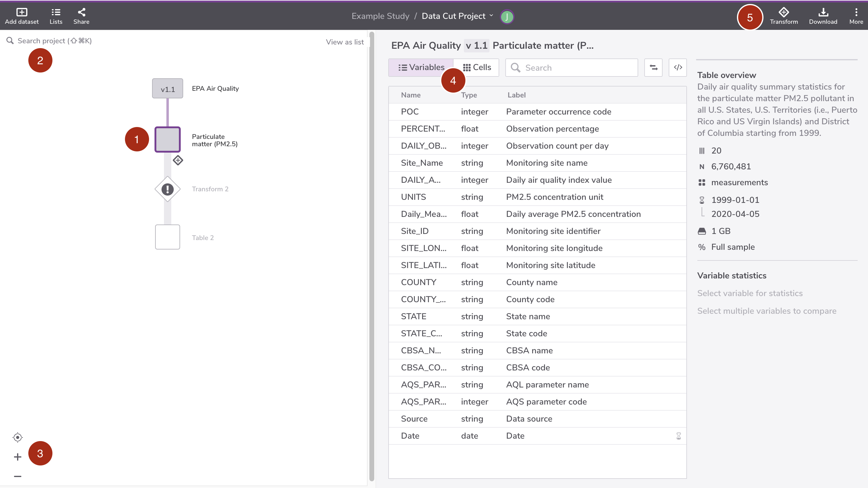
Task: Select the Source variable row
Action: click(537, 419)
